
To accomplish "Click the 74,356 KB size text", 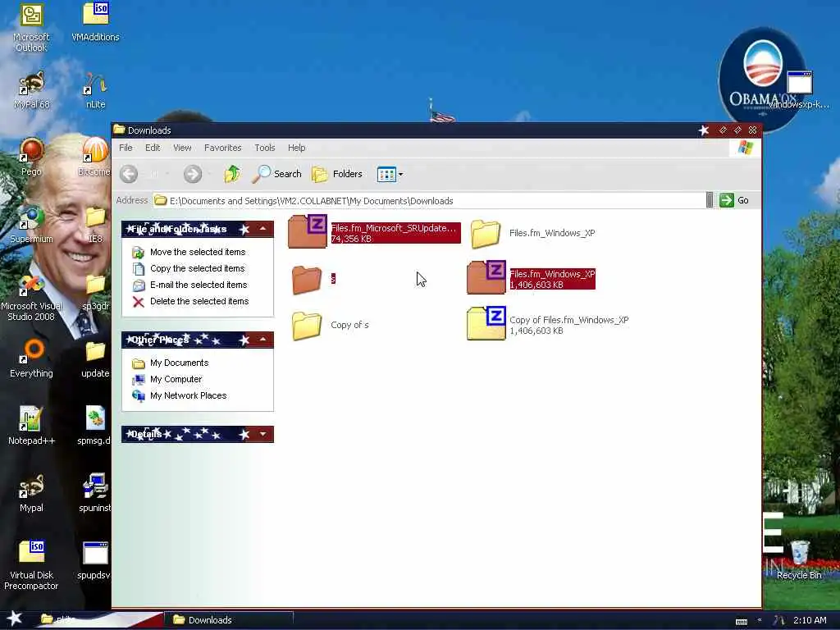I will pyautogui.click(x=351, y=239).
